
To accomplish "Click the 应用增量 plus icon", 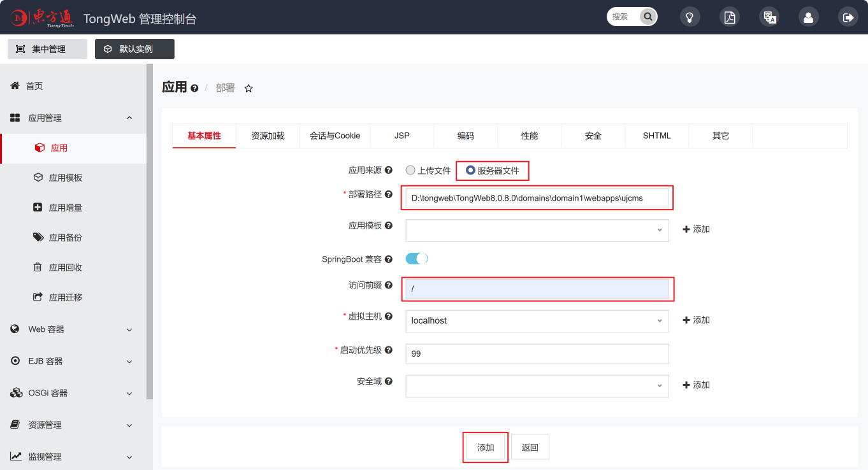I will (38, 207).
